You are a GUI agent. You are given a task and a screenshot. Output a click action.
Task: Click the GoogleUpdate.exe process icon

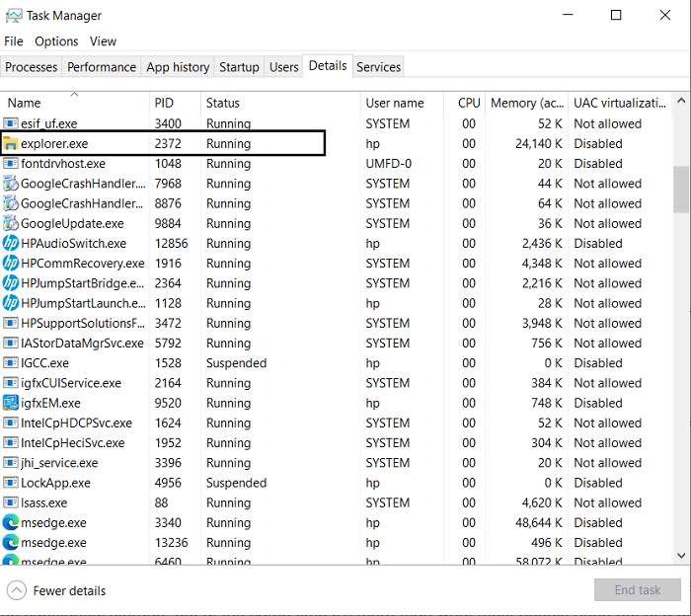[11, 224]
